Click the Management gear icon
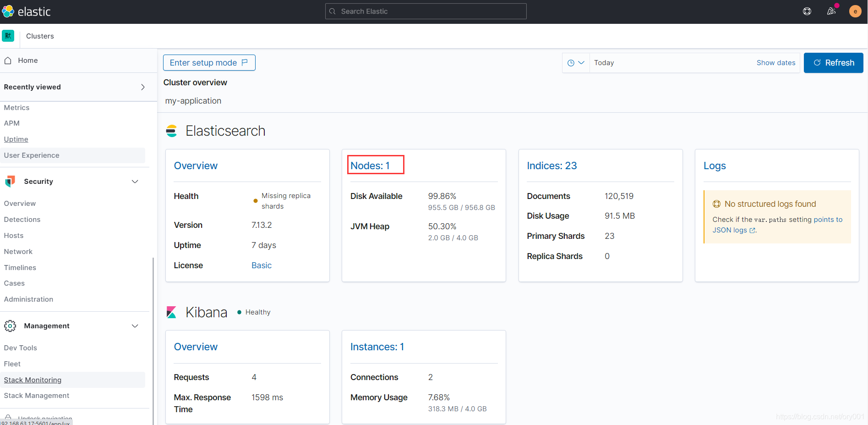This screenshot has height=425, width=868. tap(10, 326)
